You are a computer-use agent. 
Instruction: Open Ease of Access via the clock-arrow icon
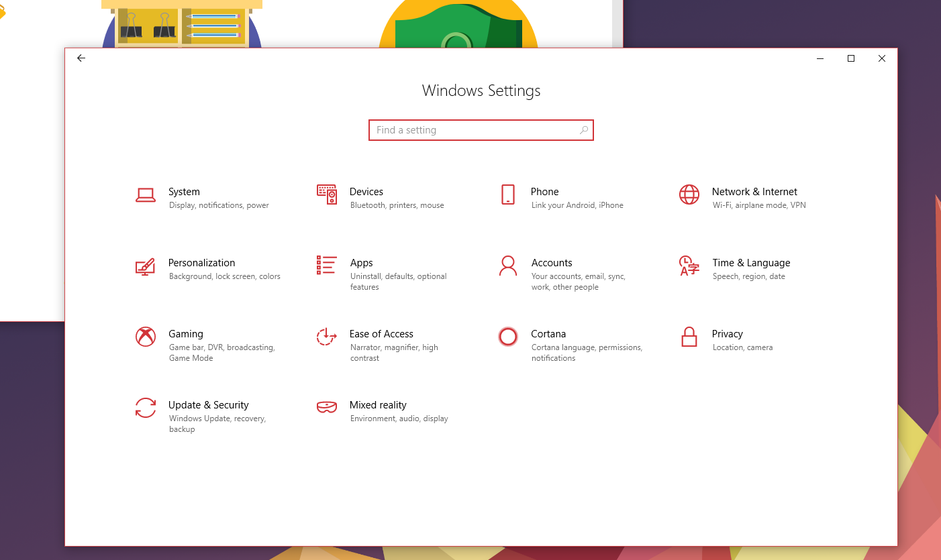pos(326,337)
